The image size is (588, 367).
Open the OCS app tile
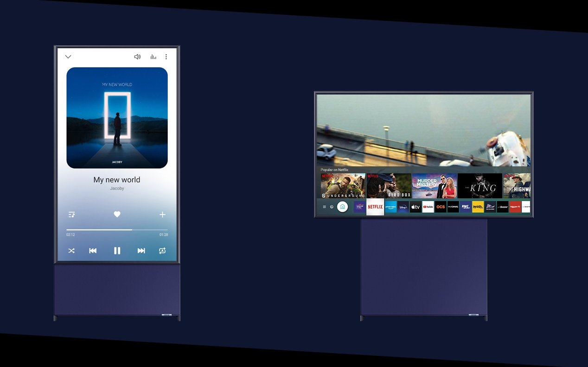[x=441, y=207]
